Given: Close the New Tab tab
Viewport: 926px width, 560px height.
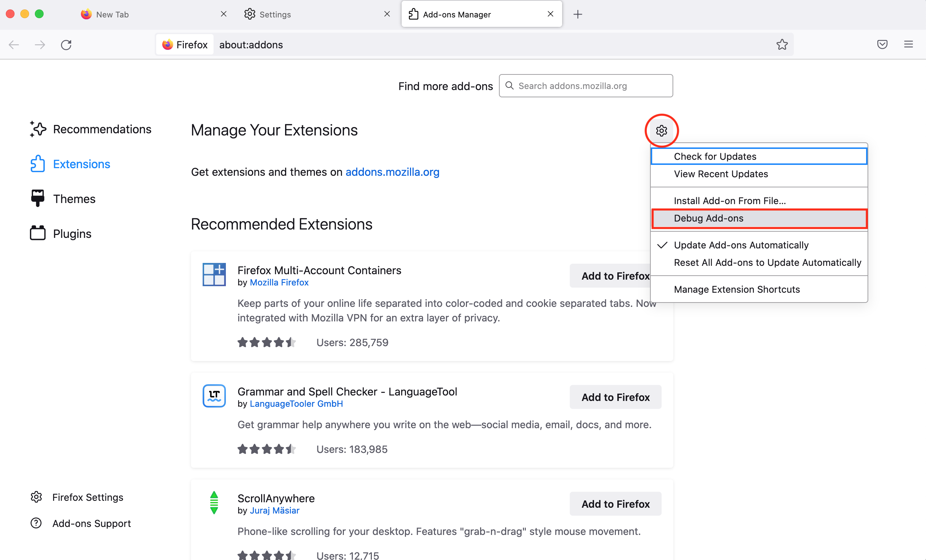Looking at the screenshot, I should click(x=224, y=14).
